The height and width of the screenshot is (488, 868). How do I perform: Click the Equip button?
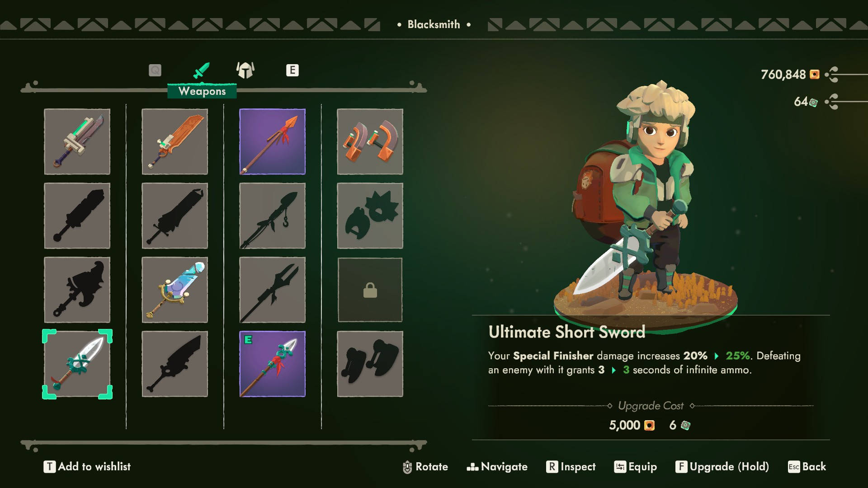[635, 466]
